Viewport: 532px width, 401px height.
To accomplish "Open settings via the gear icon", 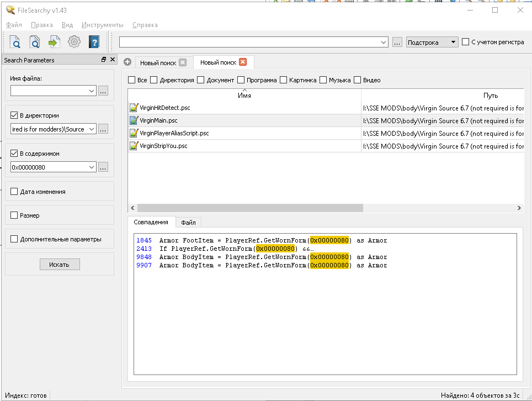I will [x=74, y=42].
